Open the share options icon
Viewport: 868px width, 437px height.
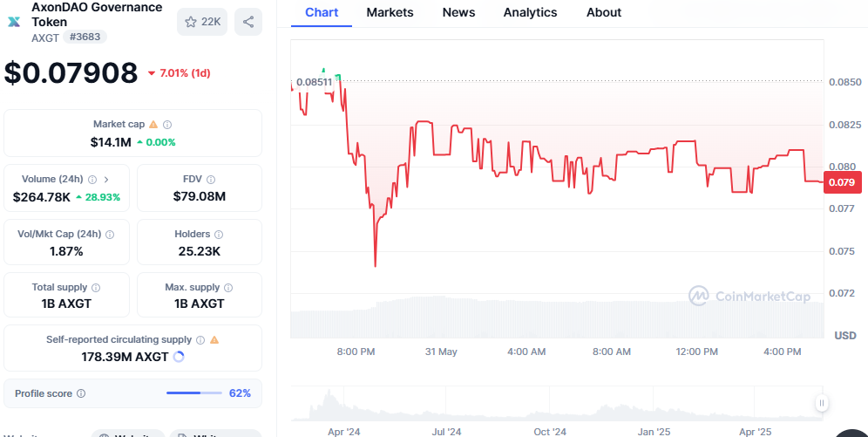(x=248, y=22)
